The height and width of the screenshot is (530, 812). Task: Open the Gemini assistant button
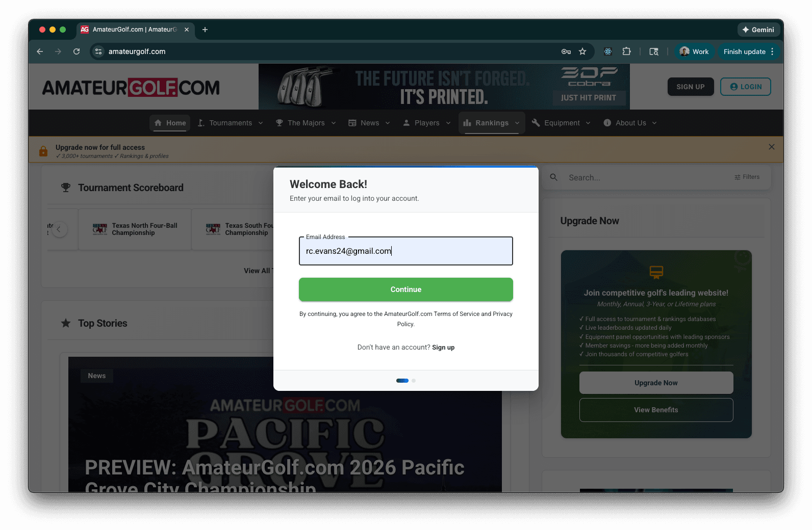[x=758, y=30]
